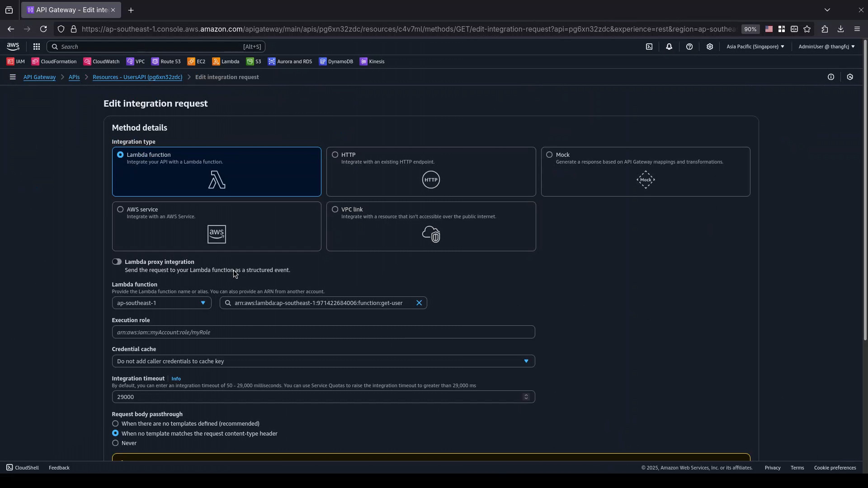Open VPC service shortcut
The height and width of the screenshot is (488, 868).
pyautogui.click(x=136, y=62)
